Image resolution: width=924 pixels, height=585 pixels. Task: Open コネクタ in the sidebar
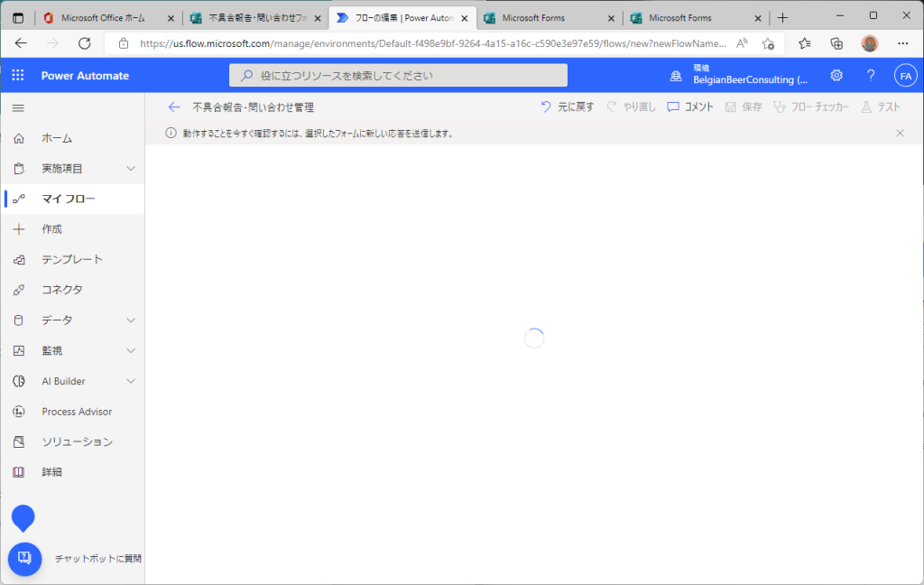click(72, 290)
